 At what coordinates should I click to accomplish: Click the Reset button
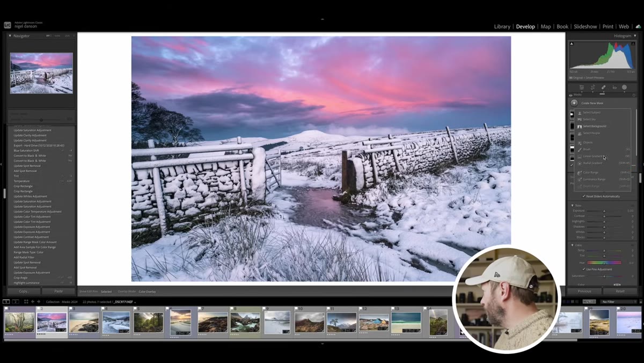coord(620,291)
